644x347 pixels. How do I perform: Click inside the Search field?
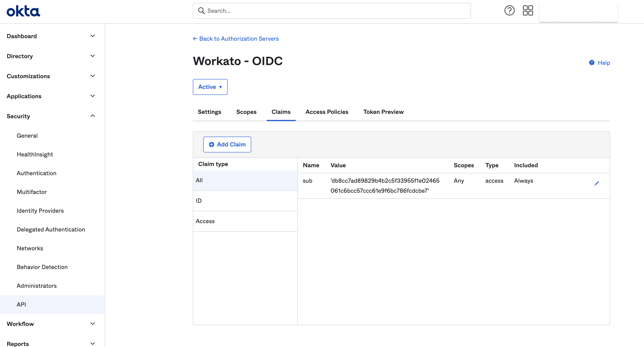pos(332,11)
